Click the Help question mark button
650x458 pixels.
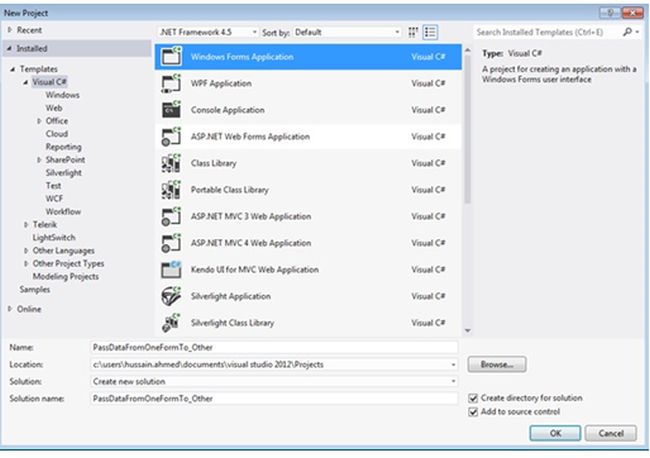coord(610,13)
